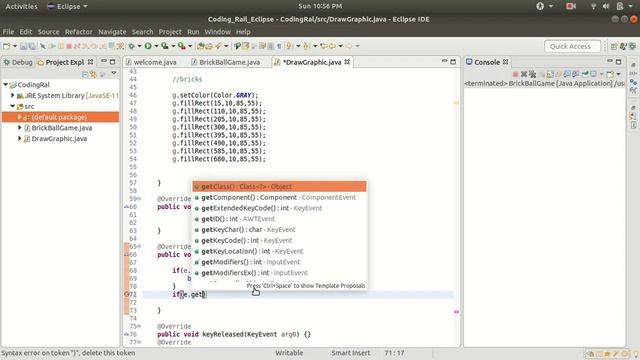Open the Run button dropdown arrow
Screen dimensions: 640x360
coord(156,46)
